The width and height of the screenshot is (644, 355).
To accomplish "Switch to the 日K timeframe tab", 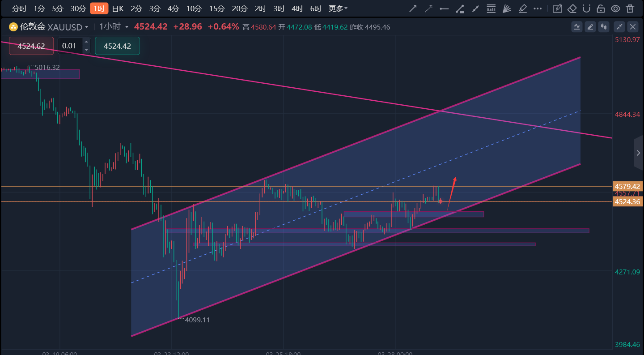I will point(118,9).
